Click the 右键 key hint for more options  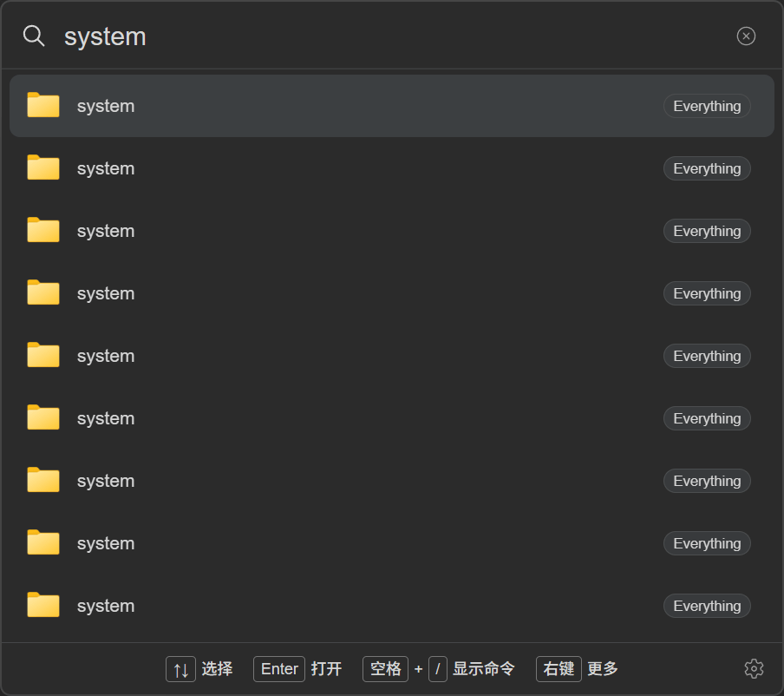(559, 669)
